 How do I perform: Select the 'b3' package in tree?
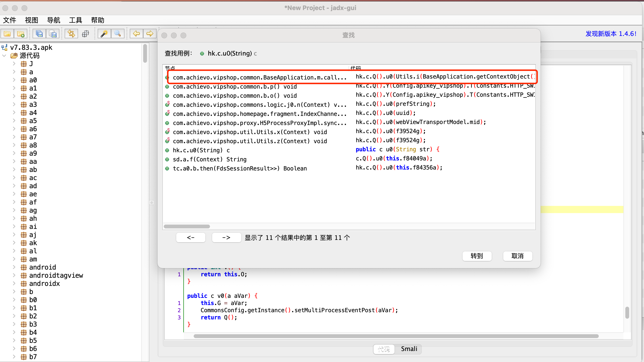[33, 324]
